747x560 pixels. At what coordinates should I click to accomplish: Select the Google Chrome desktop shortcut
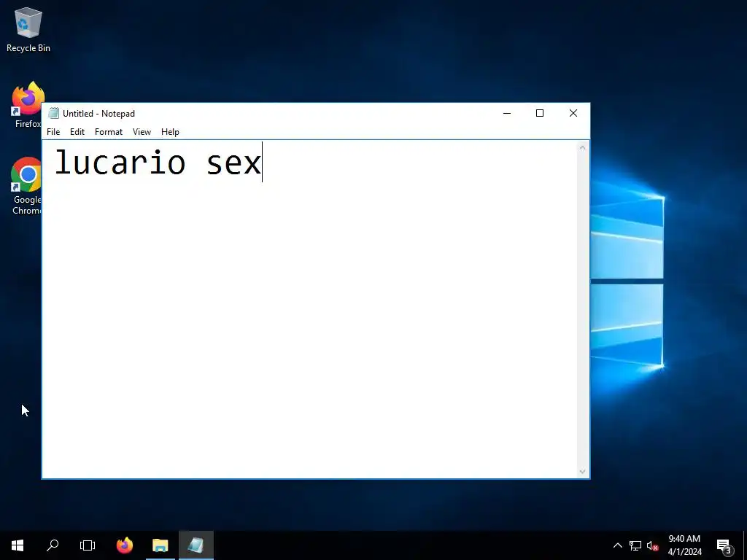point(27,186)
